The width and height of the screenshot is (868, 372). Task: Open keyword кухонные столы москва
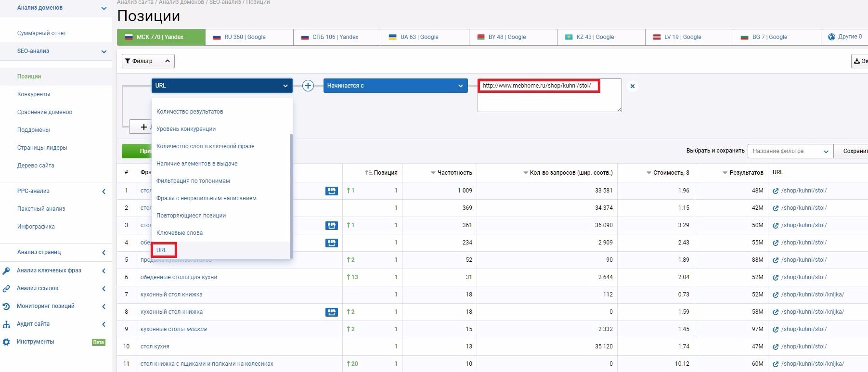[x=173, y=329]
